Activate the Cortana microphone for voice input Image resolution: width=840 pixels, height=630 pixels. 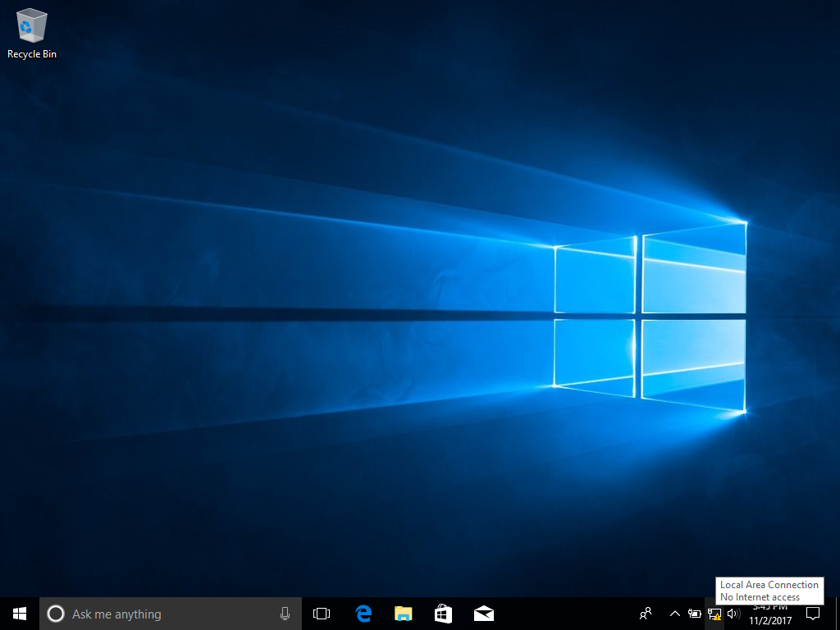(x=285, y=613)
